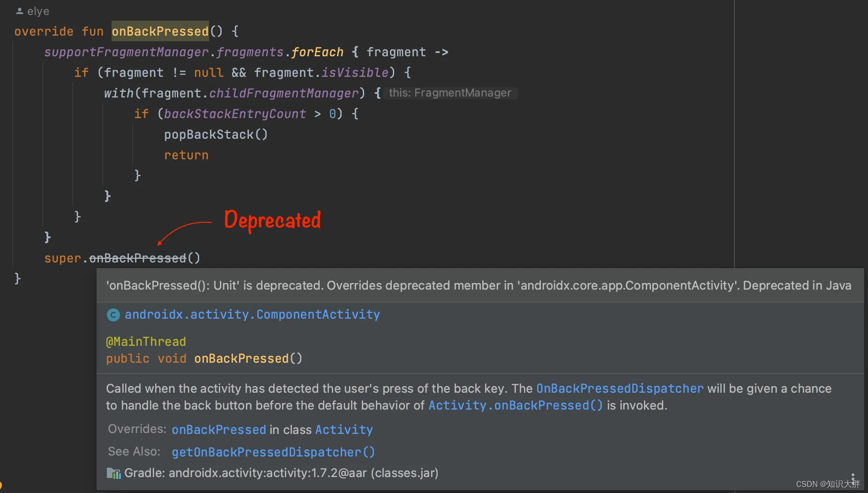Click the class icon before ComponentActivity
The height and width of the screenshot is (493, 868).
[x=113, y=314]
